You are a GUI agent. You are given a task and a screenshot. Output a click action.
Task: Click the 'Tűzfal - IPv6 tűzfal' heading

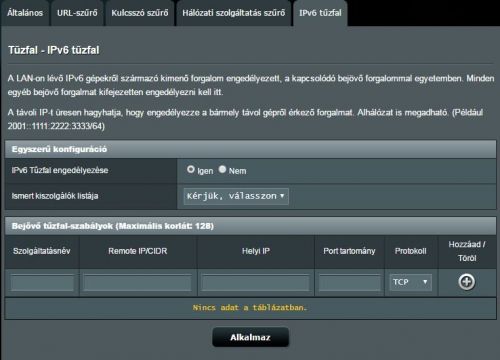point(54,50)
